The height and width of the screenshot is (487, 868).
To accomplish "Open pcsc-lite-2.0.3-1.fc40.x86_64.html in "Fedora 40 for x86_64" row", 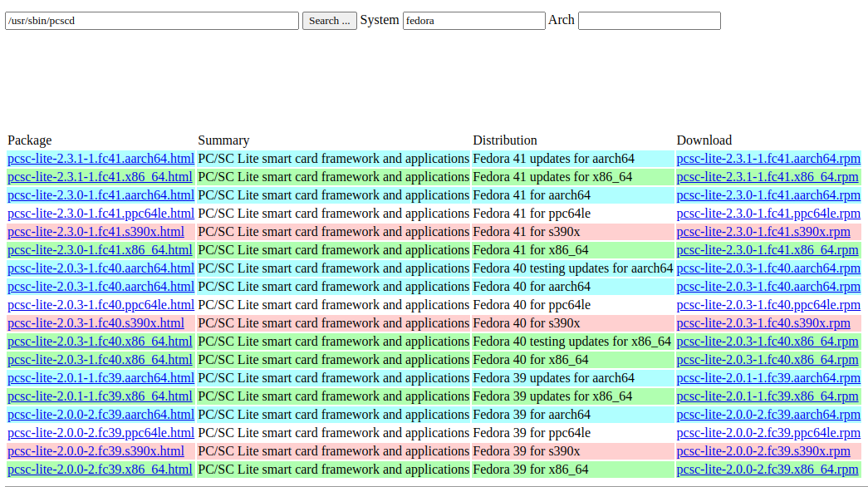I will pos(100,360).
